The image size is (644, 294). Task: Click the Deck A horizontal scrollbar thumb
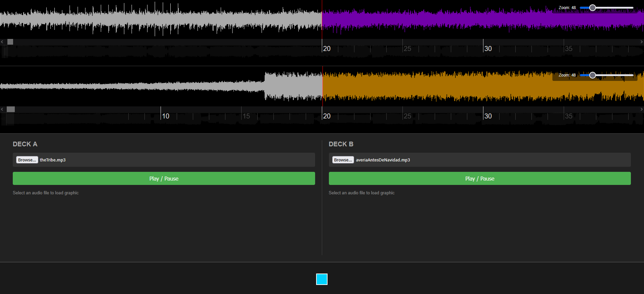click(10, 42)
